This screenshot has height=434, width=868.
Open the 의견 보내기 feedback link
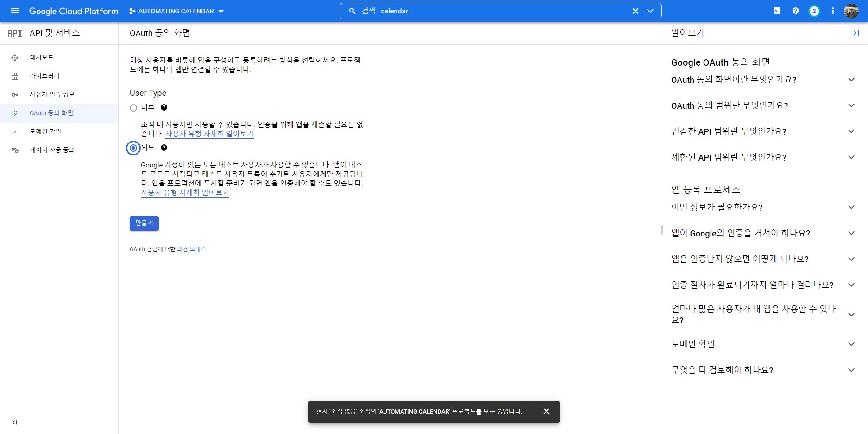pos(191,249)
